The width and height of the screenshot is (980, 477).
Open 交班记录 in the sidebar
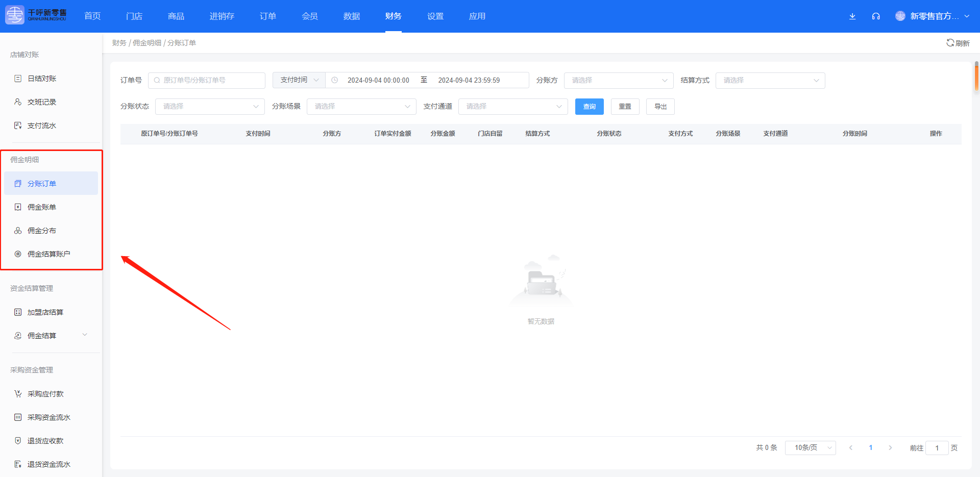tap(42, 102)
